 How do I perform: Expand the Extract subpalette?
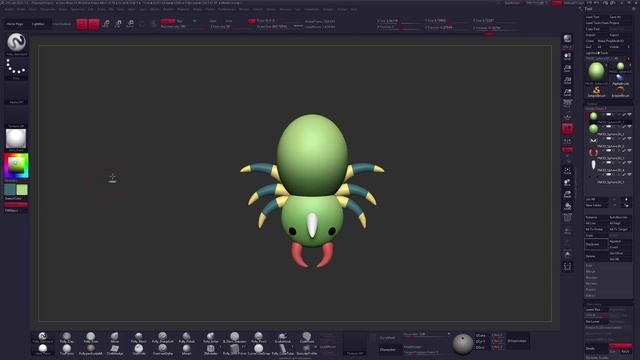pos(590,296)
